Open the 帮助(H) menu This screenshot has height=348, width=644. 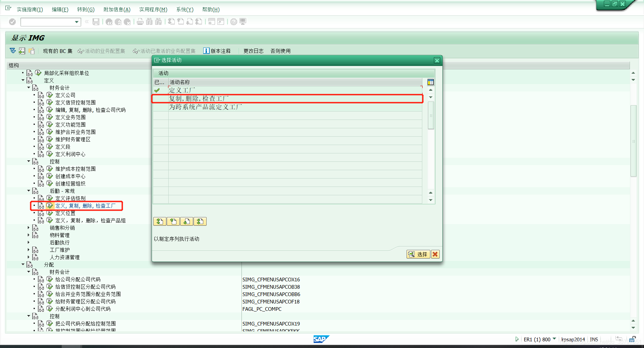[x=211, y=10]
